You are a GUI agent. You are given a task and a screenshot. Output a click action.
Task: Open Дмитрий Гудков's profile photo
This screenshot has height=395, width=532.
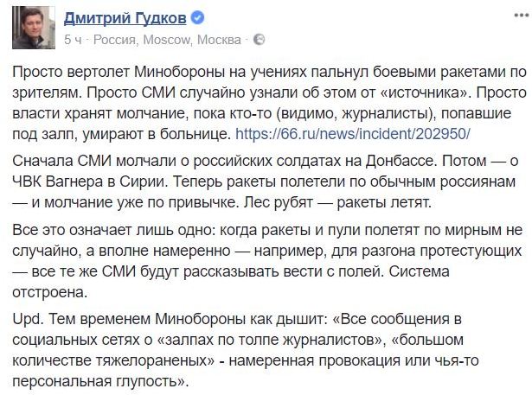tap(34, 28)
